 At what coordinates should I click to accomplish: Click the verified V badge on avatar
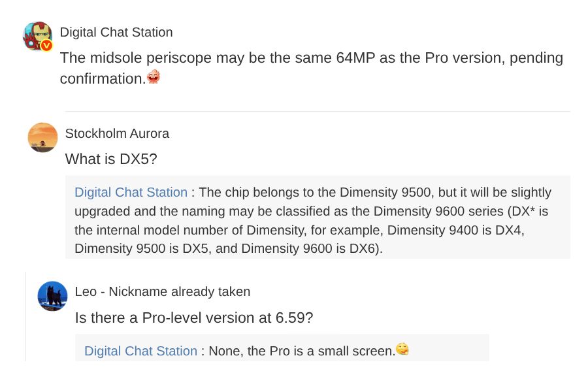click(x=46, y=45)
